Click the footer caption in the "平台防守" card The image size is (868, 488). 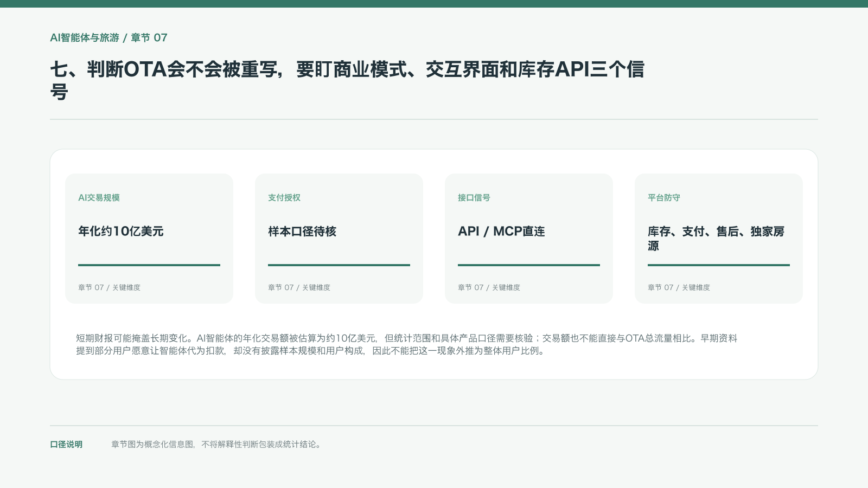(679, 287)
